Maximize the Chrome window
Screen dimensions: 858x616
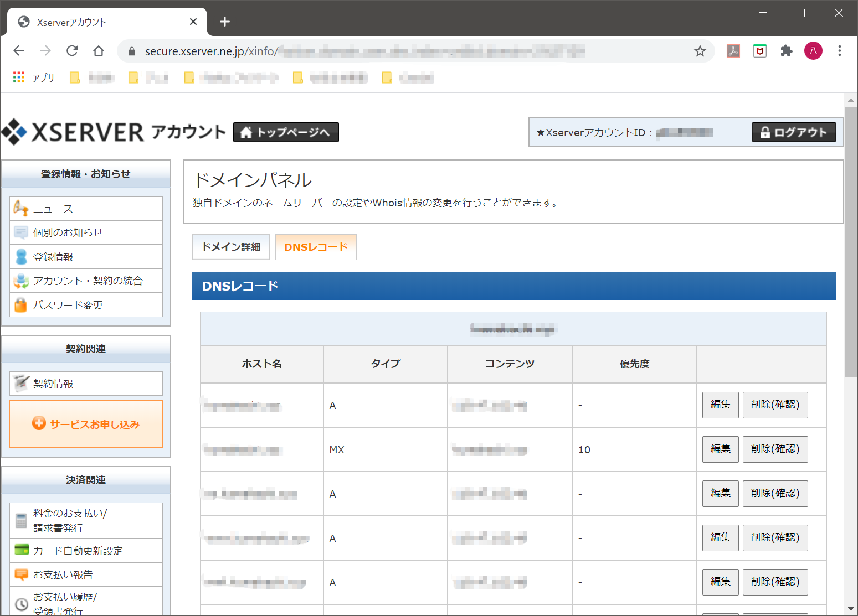coord(800,13)
